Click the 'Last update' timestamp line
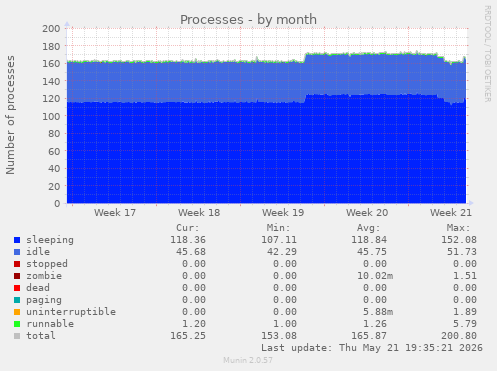 click(x=372, y=348)
